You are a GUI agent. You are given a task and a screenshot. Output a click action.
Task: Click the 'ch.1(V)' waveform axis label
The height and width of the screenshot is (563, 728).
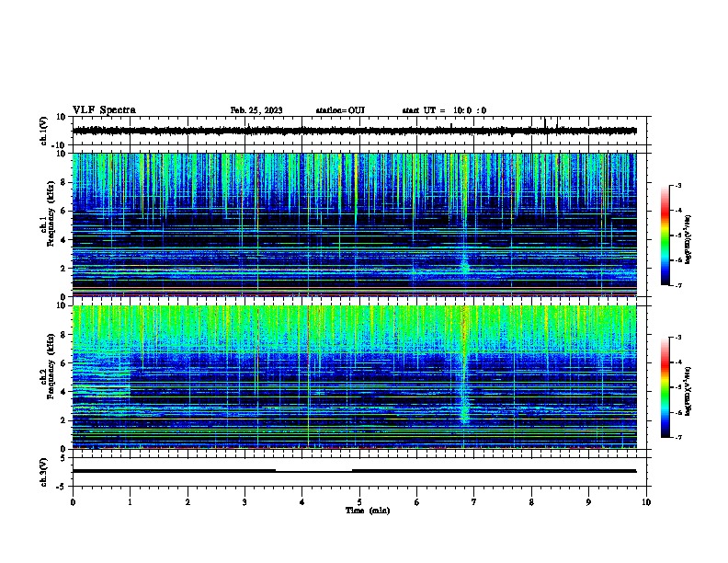pos(43,131)
